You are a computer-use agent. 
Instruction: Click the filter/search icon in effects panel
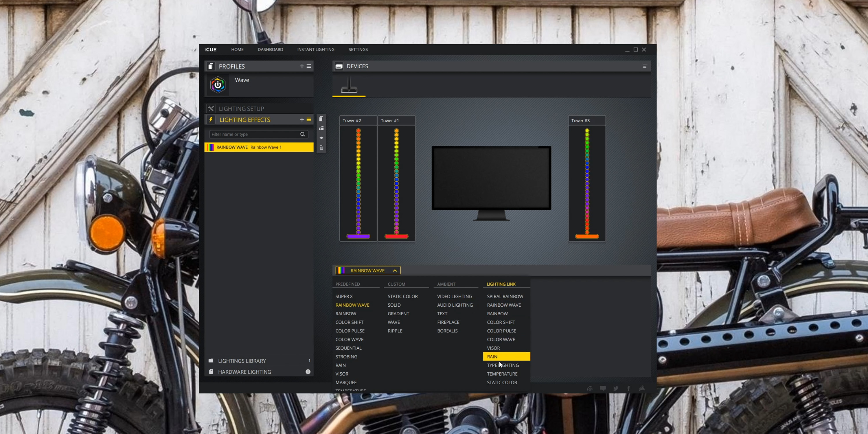click(x=303, y=135)
